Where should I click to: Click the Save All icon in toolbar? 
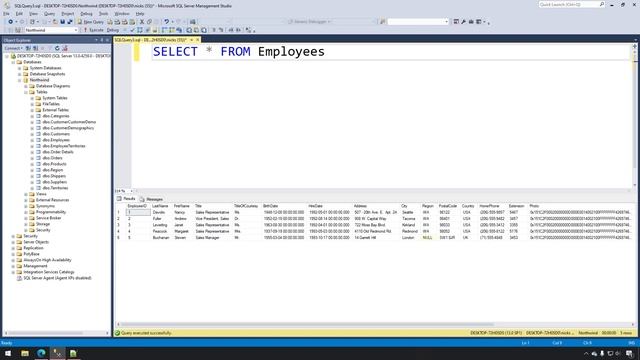[70, 22]
